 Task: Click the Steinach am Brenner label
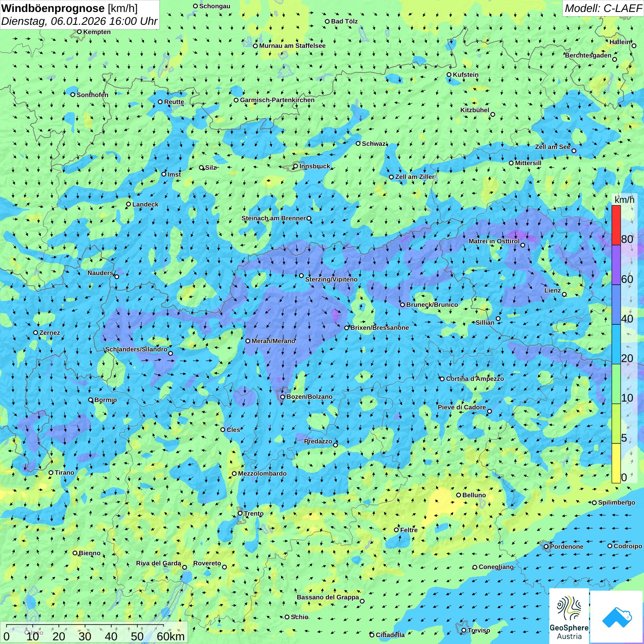click(273, 218)
